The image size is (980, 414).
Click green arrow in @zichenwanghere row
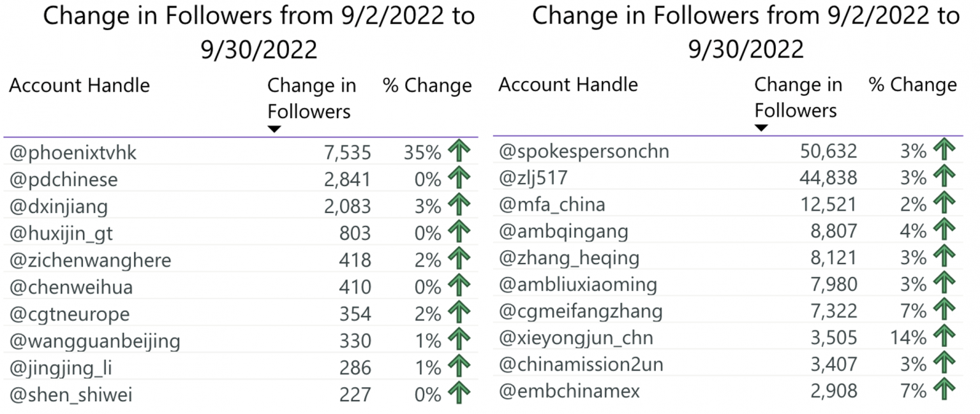click(x=459, y=260)
